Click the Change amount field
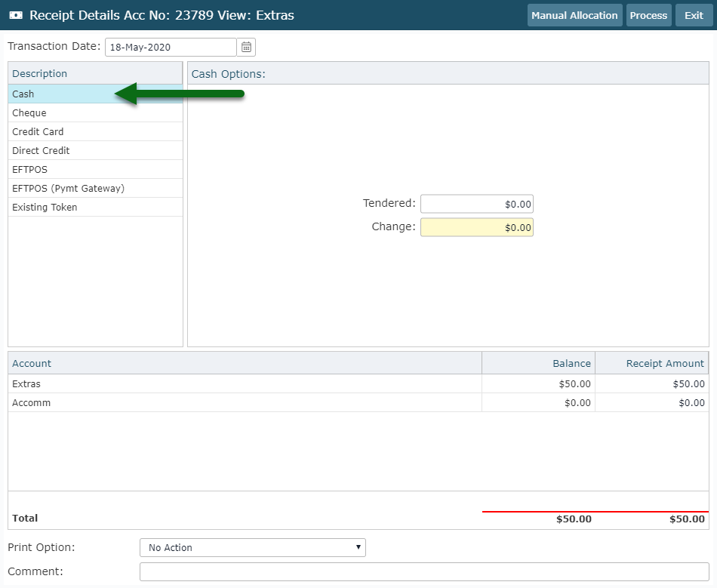 click(x=477, y=227)
